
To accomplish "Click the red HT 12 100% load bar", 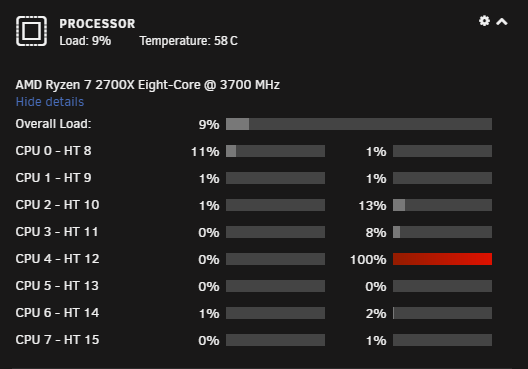I will pos(442,259).
